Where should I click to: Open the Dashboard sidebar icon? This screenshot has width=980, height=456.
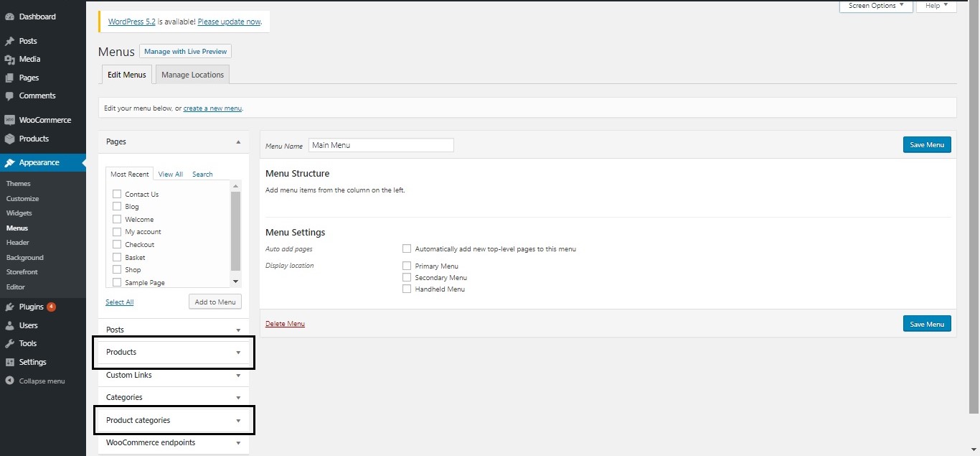pyautogui.click(x=9, y=17)
